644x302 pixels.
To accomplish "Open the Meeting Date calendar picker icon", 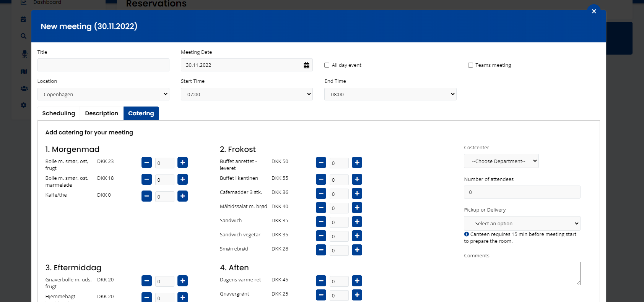I will click(x=306, y=65).
